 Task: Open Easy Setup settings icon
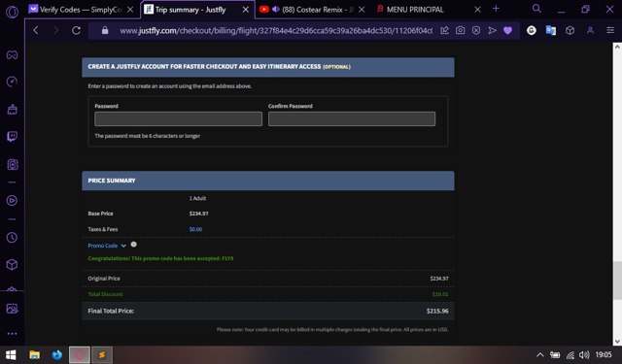(x=610, y=30)
